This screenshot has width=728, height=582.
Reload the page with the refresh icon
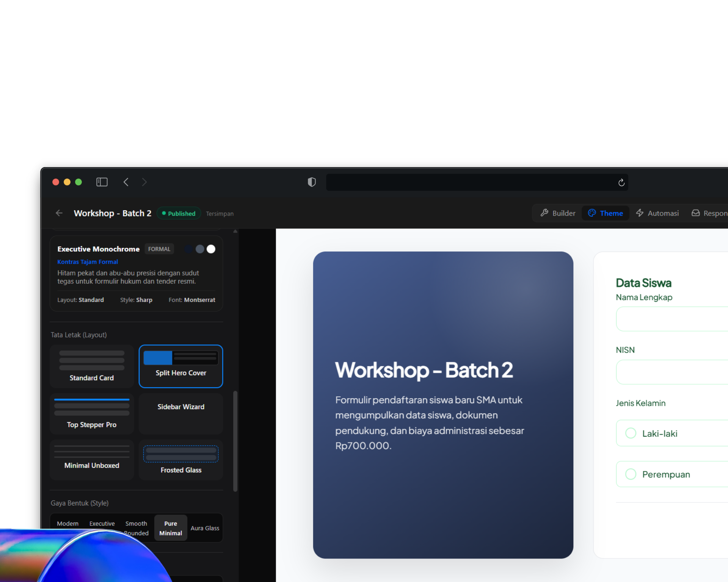coord(621,183)
